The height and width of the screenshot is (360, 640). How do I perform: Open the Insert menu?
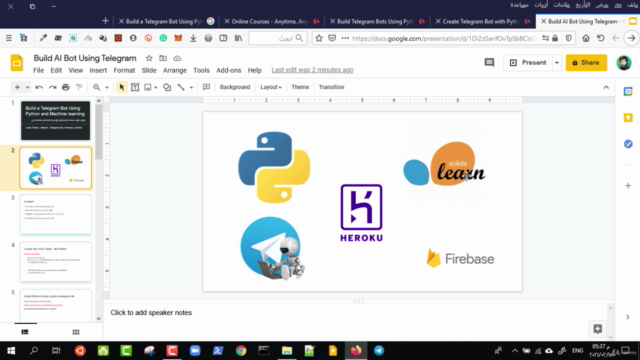[x=98, y=70]
